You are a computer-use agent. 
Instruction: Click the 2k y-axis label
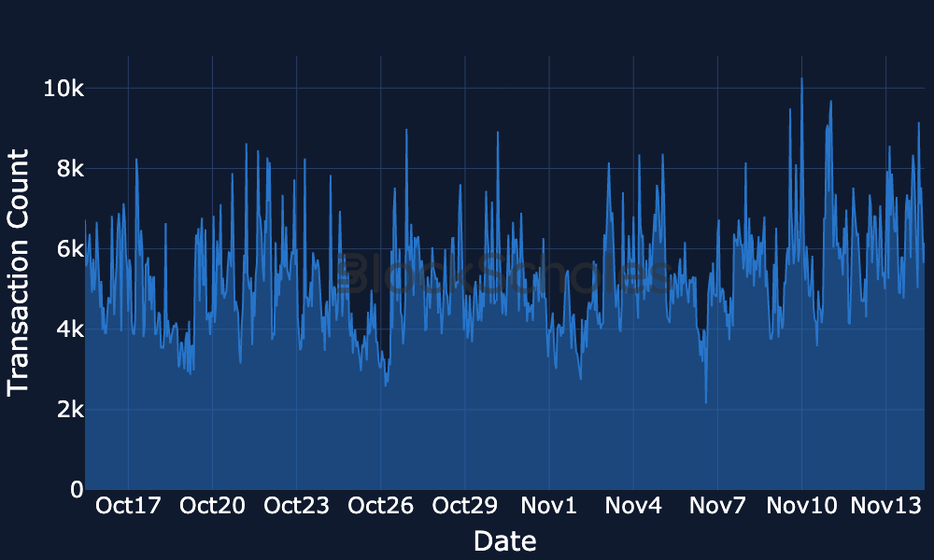[70, 410]
